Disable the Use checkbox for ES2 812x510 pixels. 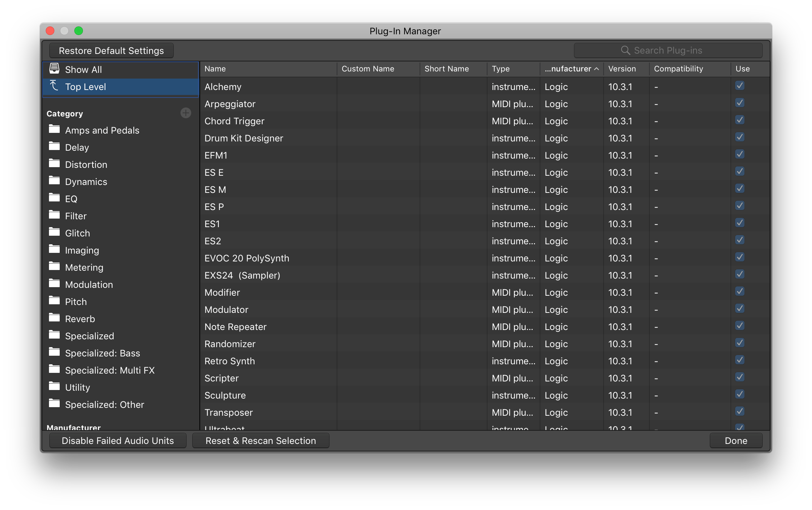[x=740, y=240]
